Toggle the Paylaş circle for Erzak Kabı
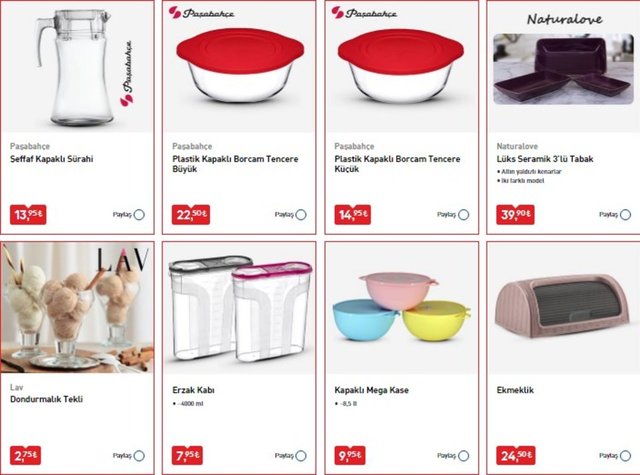This screenshot has width=640, height=475. 301,456
